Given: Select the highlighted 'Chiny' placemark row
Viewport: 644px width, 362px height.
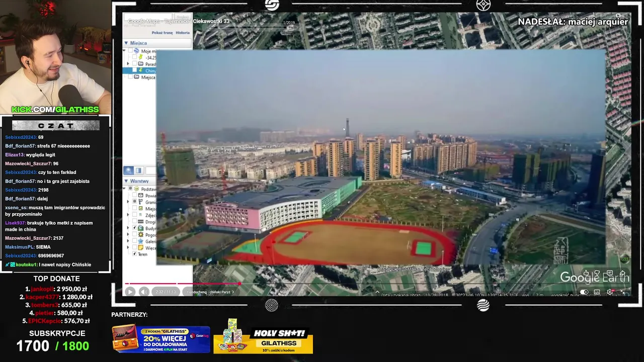Looking at the screenshot, I should (140, 71).
